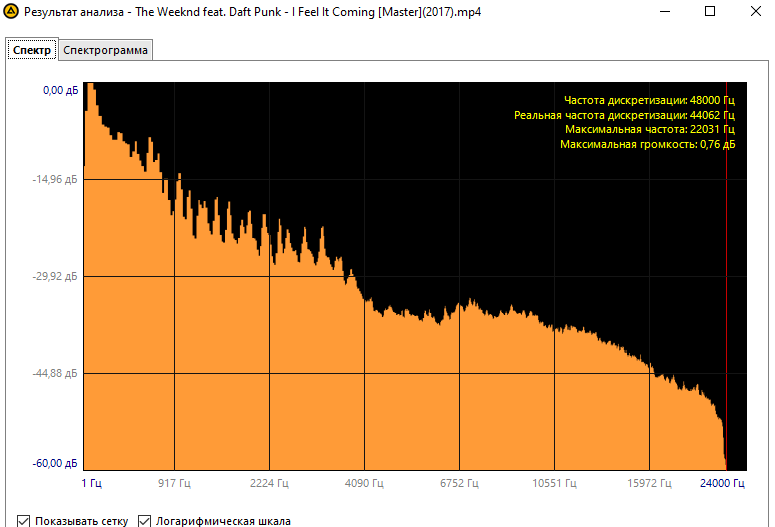Click the 10551 Гц frequency label

pyautogui.click(x=554, y=483)
